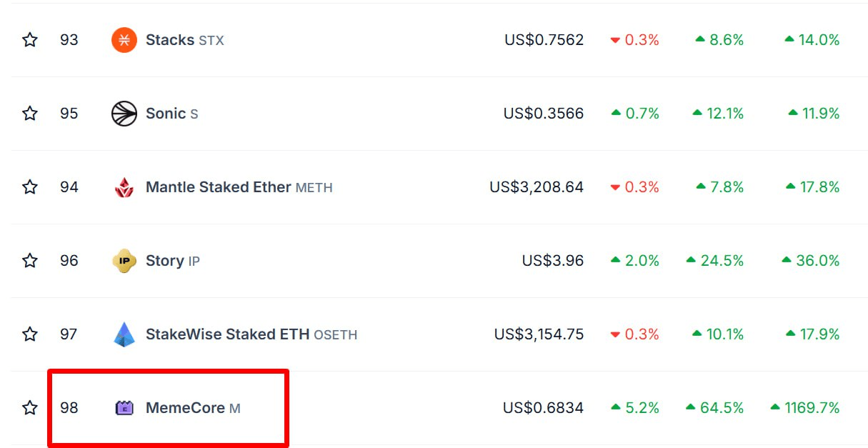The height and width of the screenshot is (448, 868).
Task: Toggle the star next to Sonic
Action: pos(29,114)
